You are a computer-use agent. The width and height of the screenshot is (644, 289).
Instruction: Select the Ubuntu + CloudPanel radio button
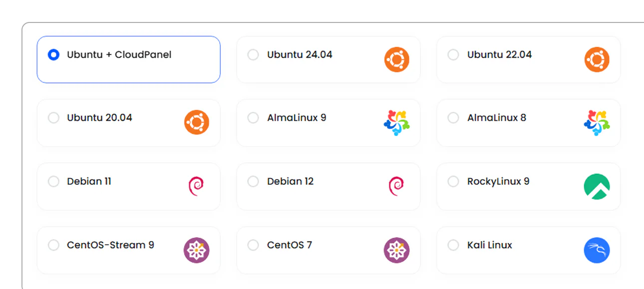tap(53, 54)
